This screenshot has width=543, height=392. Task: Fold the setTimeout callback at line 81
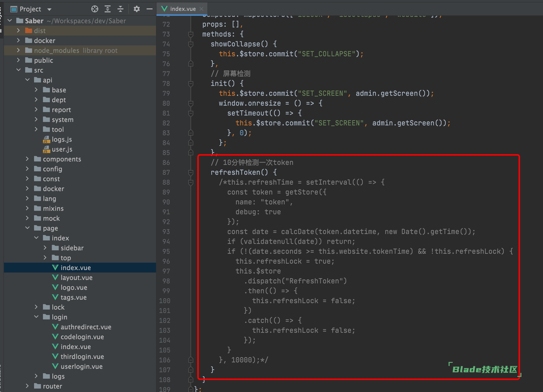coord(191,113)
